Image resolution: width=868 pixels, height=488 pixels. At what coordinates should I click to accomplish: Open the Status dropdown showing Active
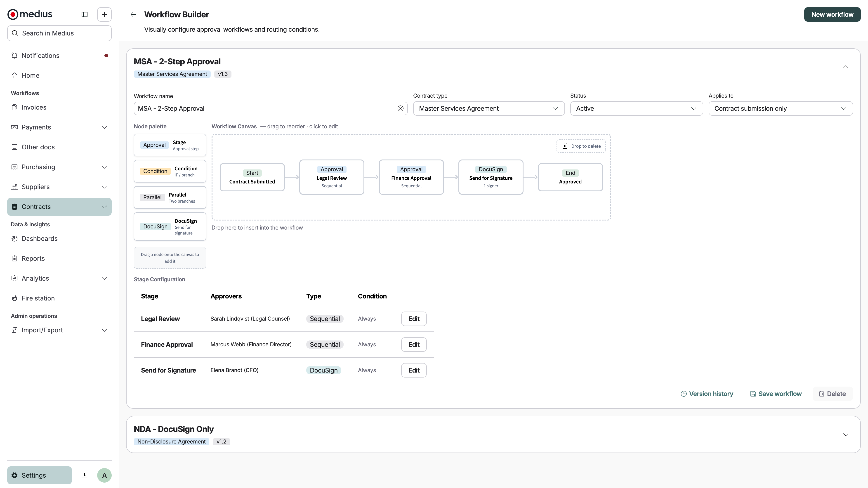(x=637, y=108)
